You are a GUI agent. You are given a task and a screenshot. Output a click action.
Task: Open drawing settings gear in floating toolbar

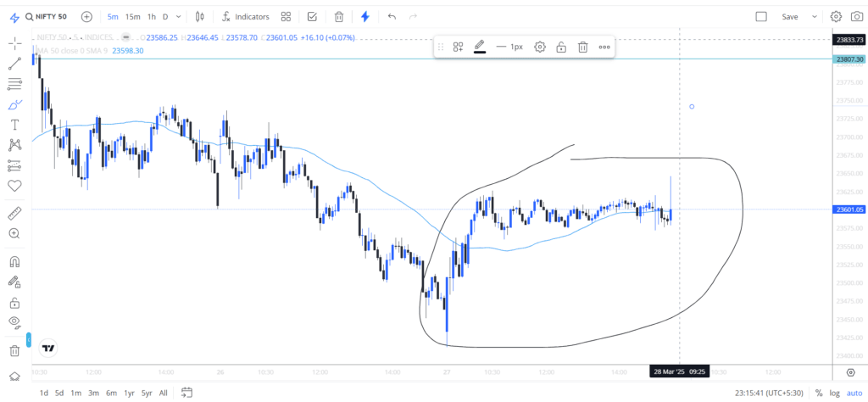[x=540, y=47]
